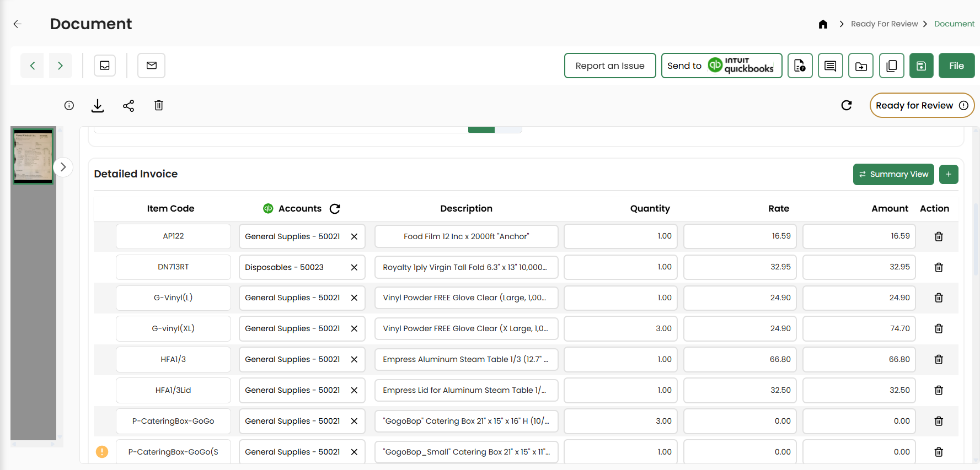This screenshot has width=980, height=470.
Task: Click the warning icon beside P-CateringBox-GoGo(S
Action: [x=102, y=452]
